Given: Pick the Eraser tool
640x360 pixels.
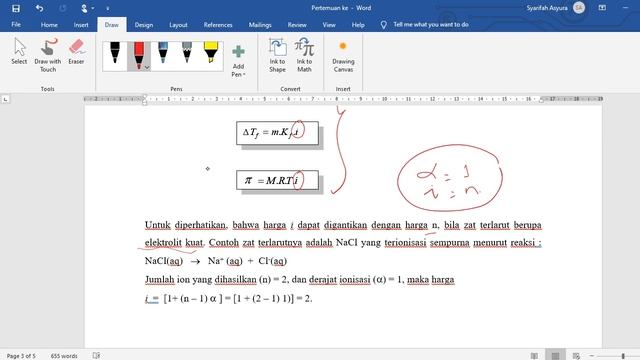Looking at the screenshot, I should 76,51.
